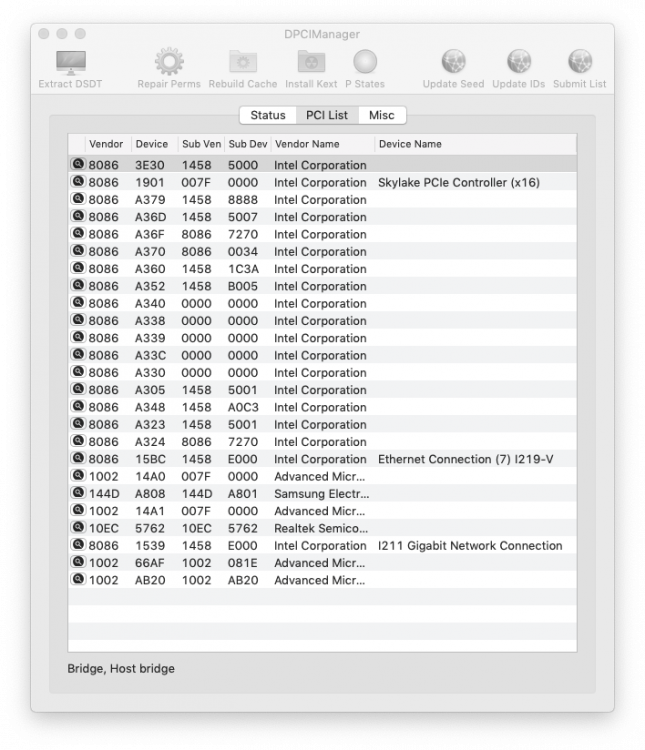Image resolution: width=645 pixels, height=750 pixels.
Task: Click the Extract DSDT toolbar icon
Action: click(71, 63)
